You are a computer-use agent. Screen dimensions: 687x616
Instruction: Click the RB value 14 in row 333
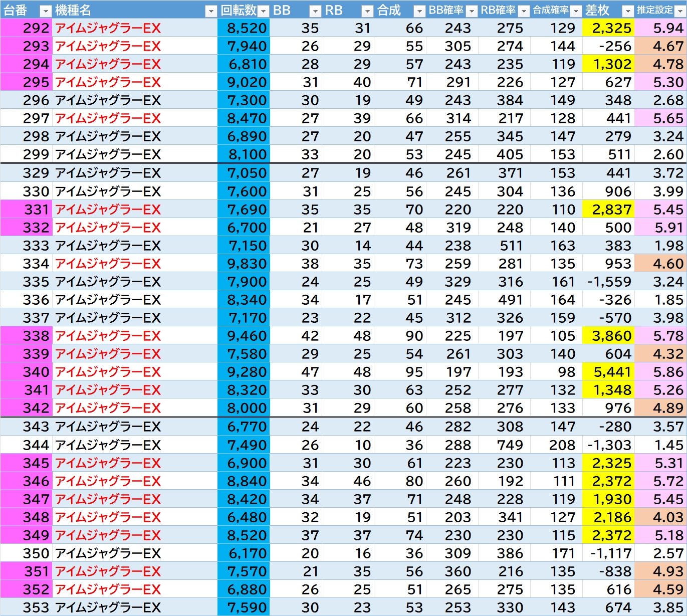click(x=348, y=246)
